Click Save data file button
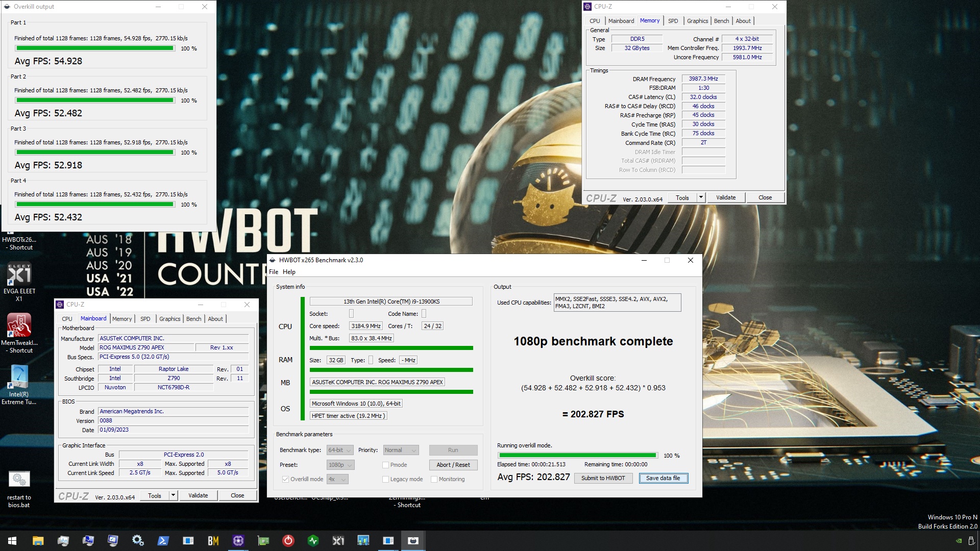980x551 pixels. [x=663, y=478]
